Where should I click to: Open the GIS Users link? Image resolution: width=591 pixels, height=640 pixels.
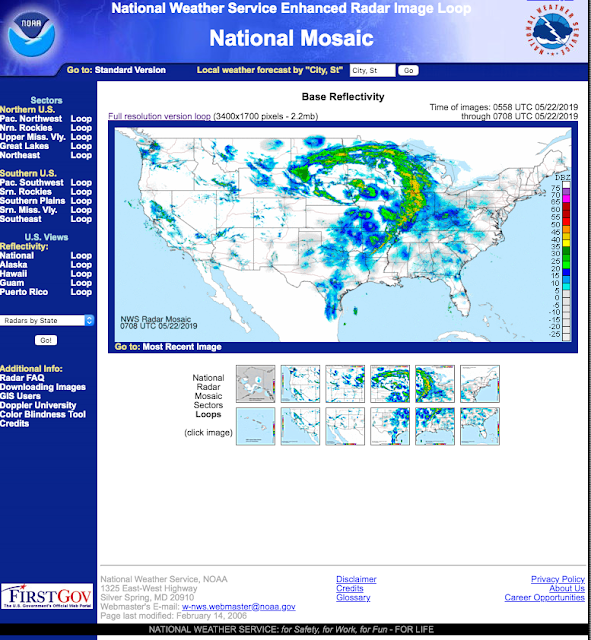pos(20,396)
